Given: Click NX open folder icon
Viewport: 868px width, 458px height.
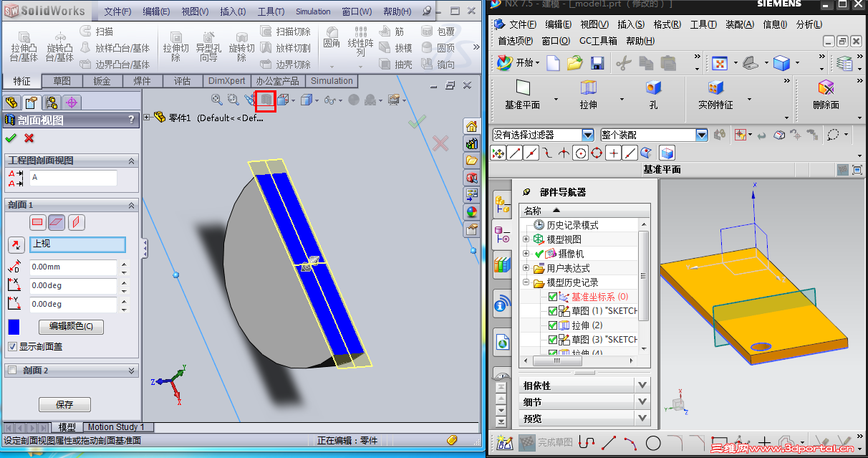Looking at the screenshot, I should 574,63.
